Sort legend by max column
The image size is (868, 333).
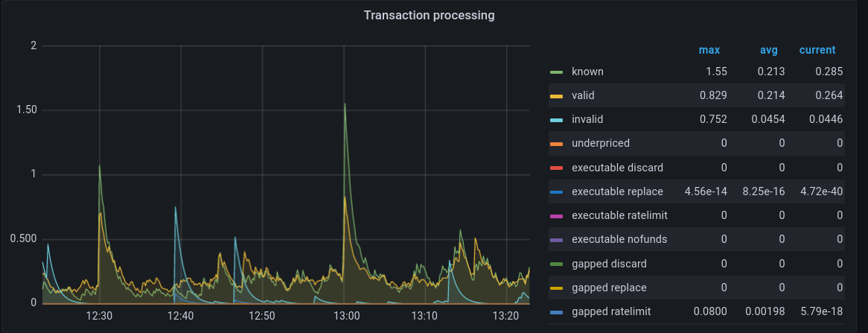pyautogui.click(x=709, y=50)
